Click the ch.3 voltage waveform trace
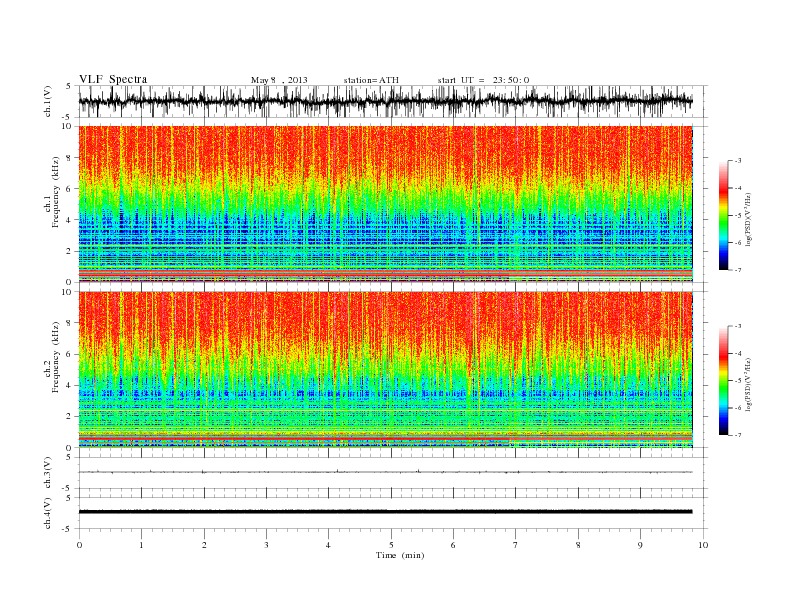792x612 pixels. [385, 472]
